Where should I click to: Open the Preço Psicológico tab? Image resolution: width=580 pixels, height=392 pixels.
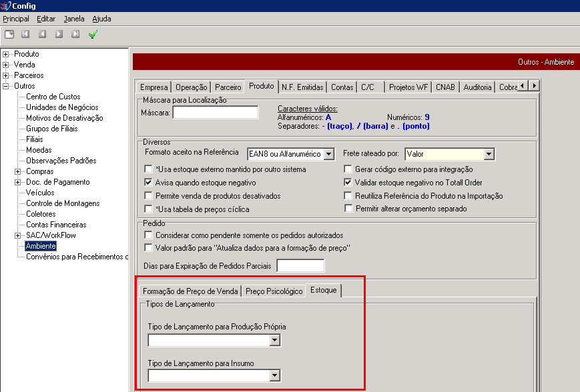pyautogui.click(x=274, y=291)
